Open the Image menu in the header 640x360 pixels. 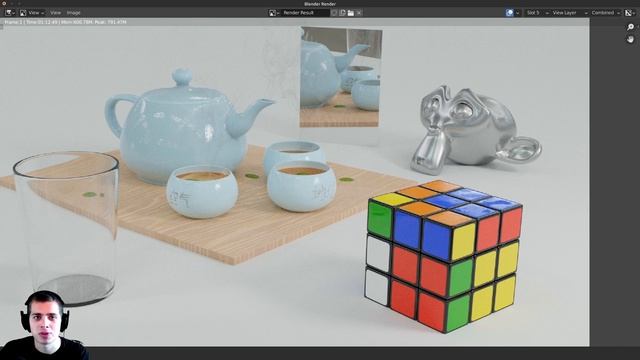73,13
